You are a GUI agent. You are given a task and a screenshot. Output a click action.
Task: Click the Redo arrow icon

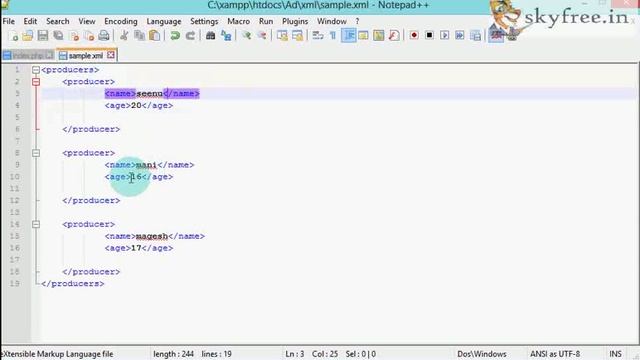tap(190, 36)
